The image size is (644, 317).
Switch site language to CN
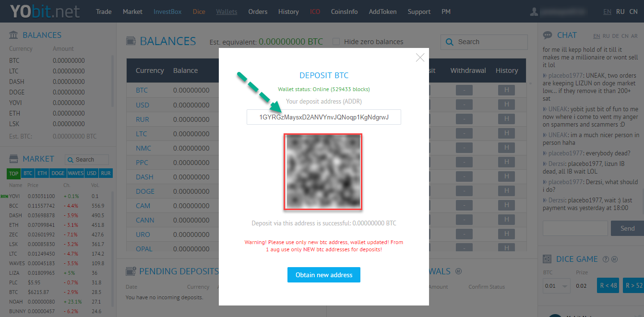pos(633,12)
